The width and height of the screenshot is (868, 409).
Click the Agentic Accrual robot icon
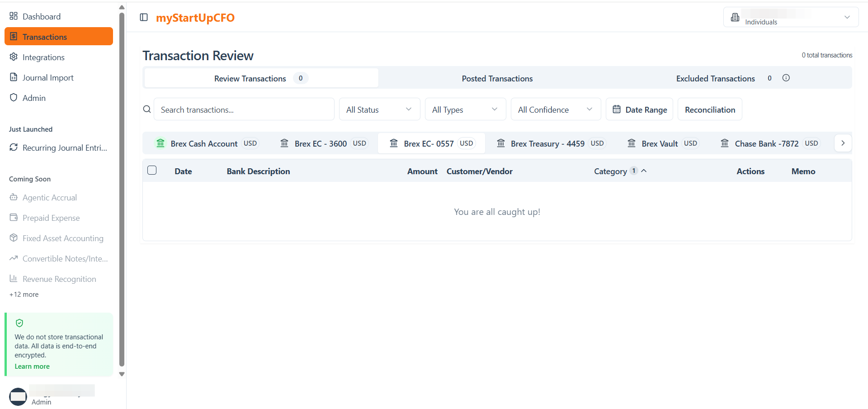[x=14, y=197]
